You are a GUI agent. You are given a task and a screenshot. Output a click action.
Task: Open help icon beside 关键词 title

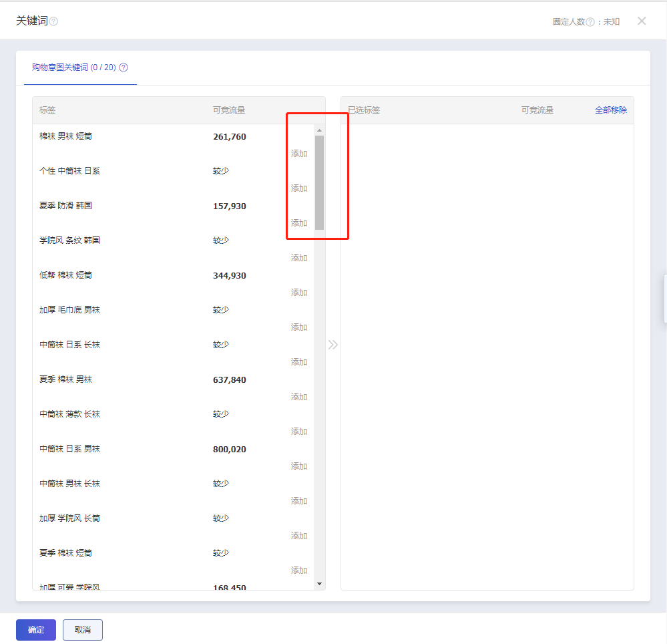[53, 21]
